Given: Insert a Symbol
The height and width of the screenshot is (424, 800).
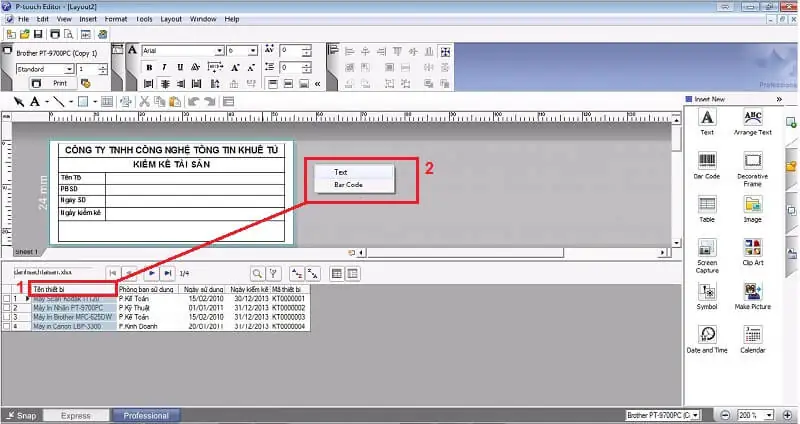Looking at the screenshot, I should point(707,296).
